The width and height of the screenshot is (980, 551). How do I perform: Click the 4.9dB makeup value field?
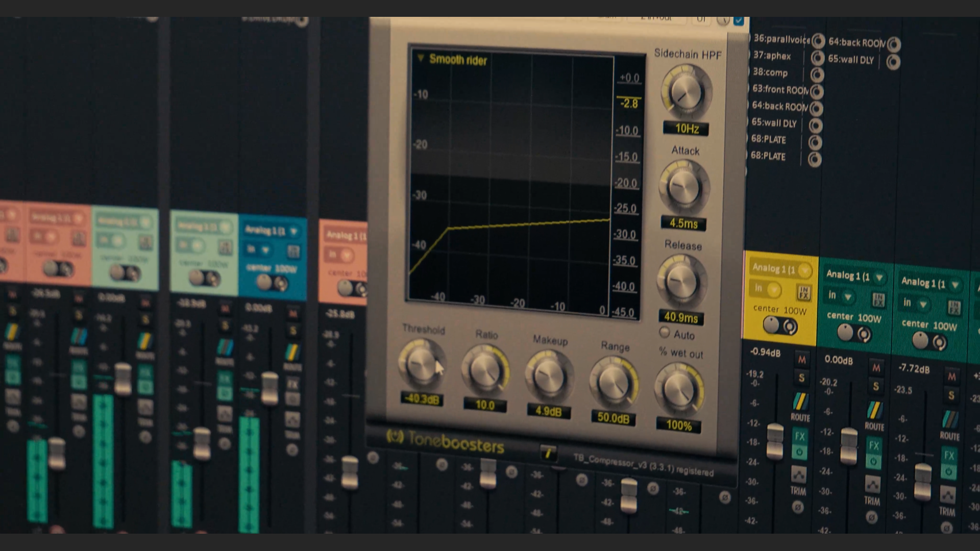click(x=549, y=411)
